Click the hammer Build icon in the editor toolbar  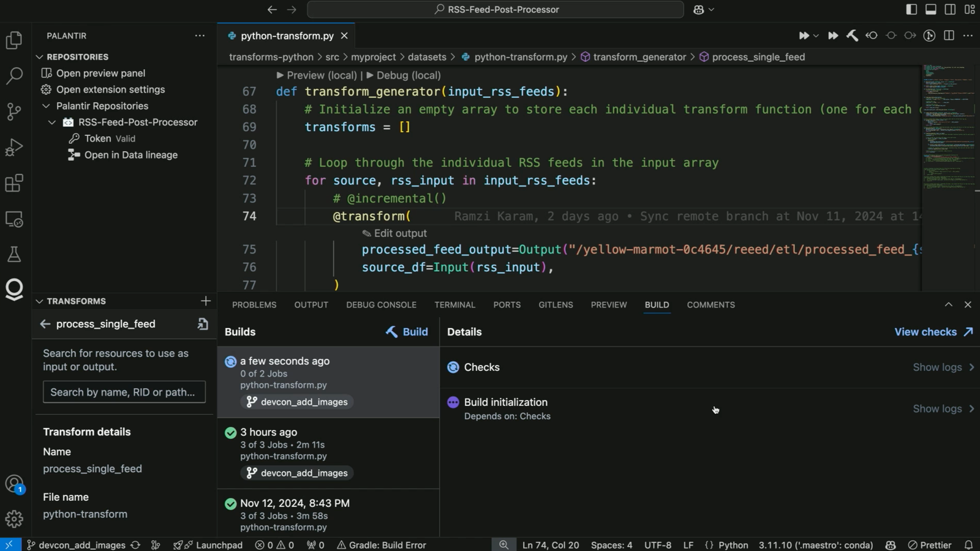pos(852,36)
